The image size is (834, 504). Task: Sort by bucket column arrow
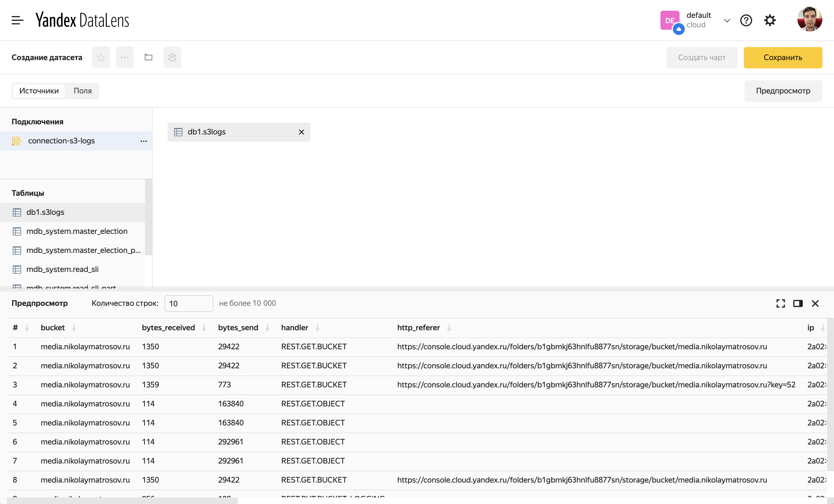coord(74,328)
